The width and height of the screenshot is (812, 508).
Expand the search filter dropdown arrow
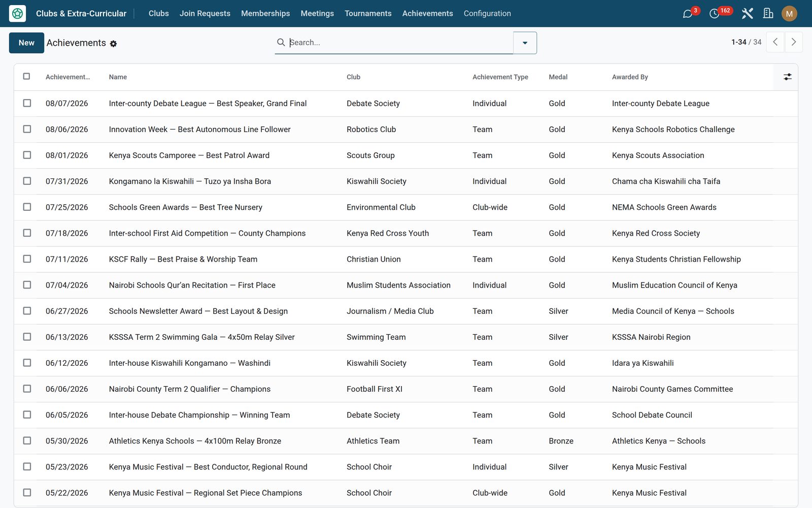(525, 43)
